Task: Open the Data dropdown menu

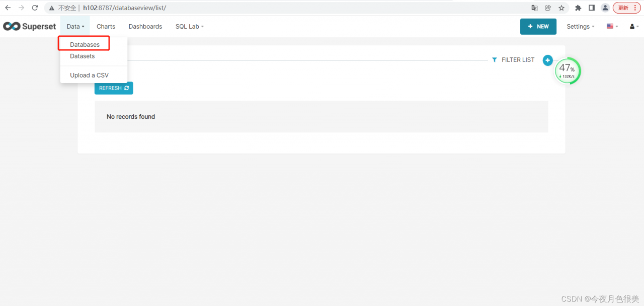Action: [75, 26]
